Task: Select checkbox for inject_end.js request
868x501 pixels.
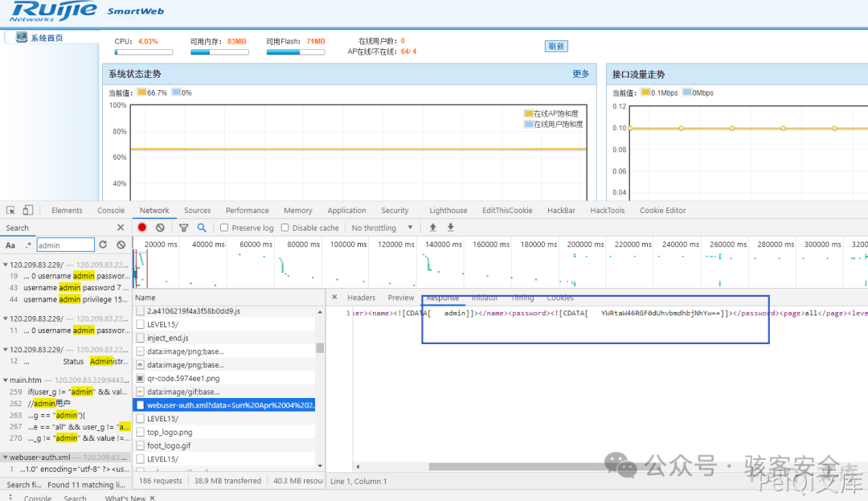Action: pyautogui.click(x=140, y=338)
